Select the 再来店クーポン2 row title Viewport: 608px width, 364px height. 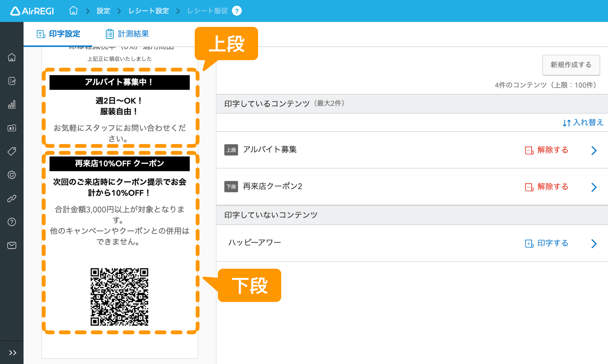coord(273,186)
